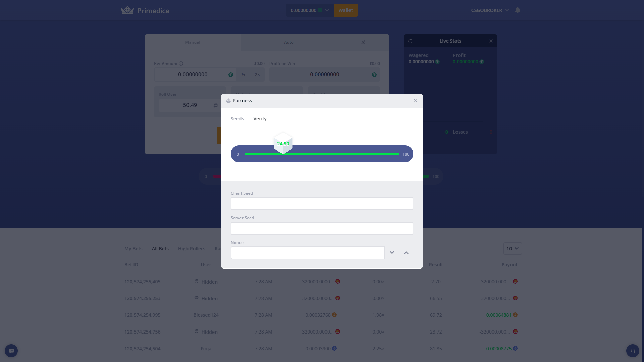Viewport: 644px width, 362px height.
Task: Open the High Rollers tab
Action: tap(192, 249)
